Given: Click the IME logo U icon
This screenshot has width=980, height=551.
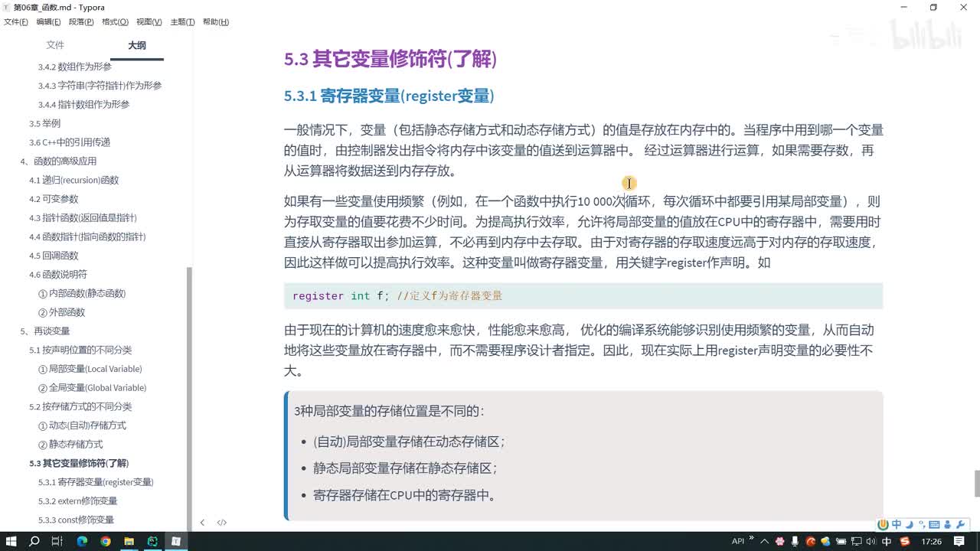Looking at the screenshot, I should pyautogui.click(x=883, y=525).
